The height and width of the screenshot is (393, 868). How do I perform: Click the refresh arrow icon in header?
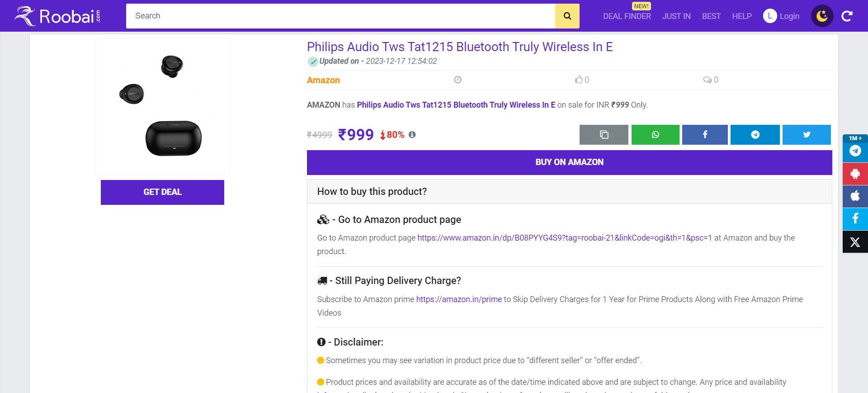click(x=847, y=16)
